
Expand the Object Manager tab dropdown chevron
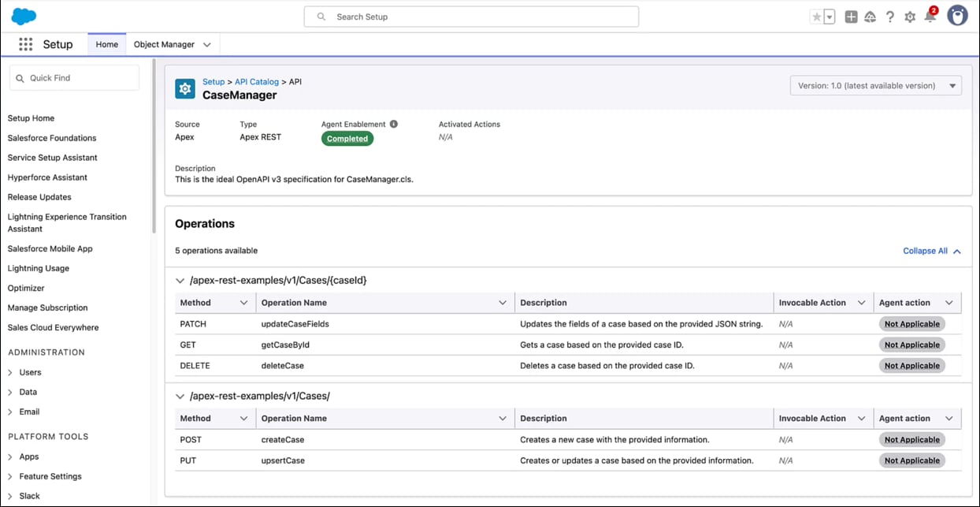coord(207,45)
